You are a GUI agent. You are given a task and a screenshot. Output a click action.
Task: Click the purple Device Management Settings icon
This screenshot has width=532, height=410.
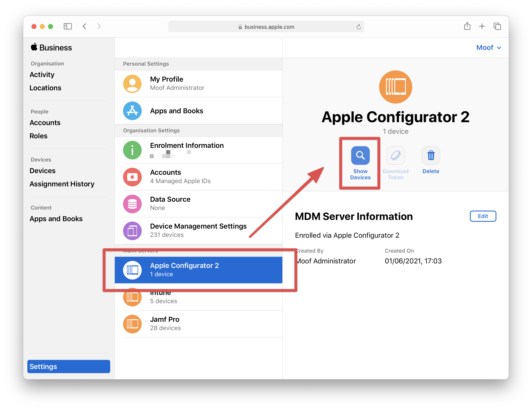pyautogui.click(x=132, y=231)
